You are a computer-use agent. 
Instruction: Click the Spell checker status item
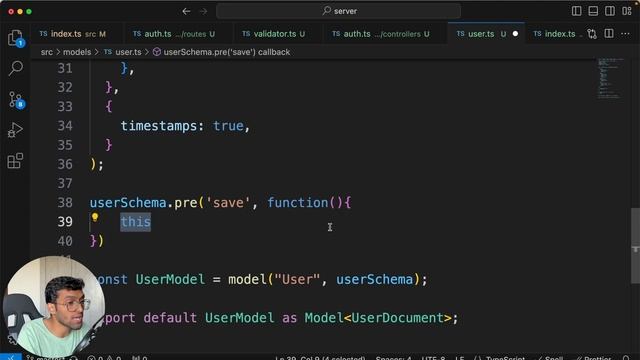tap(549, 358)
